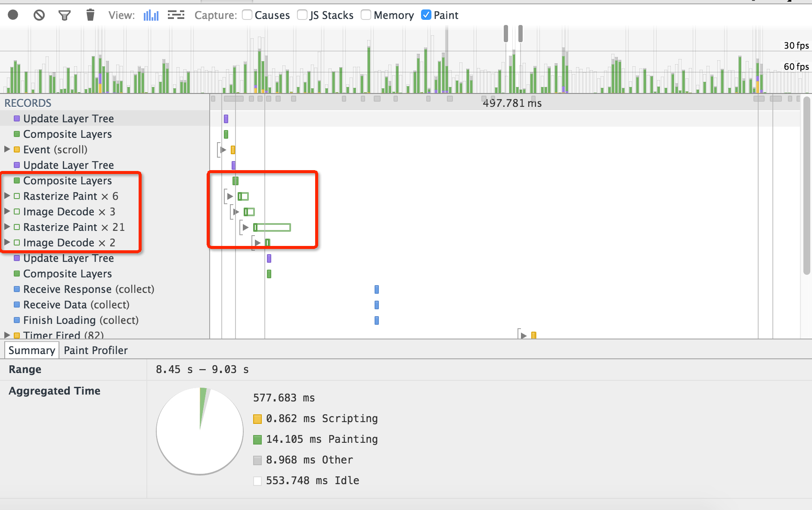
Task: Click green Painting legend swatch
Action: click(257, 439)
